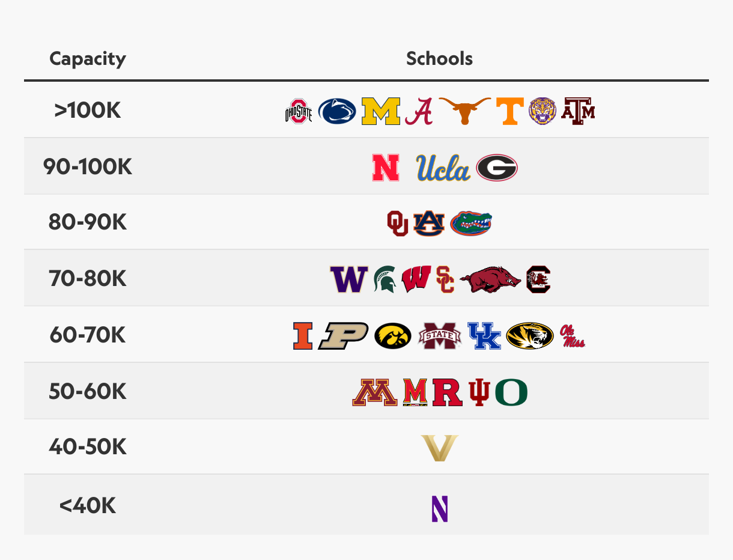
Task: Select the Vanderbilt gold V logo
Action: 440,448
